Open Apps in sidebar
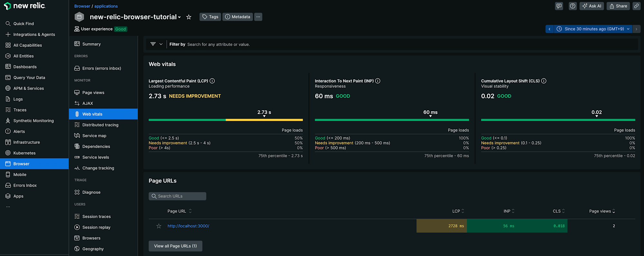This screenshot has width=644, height=256. tap(34, 196)
